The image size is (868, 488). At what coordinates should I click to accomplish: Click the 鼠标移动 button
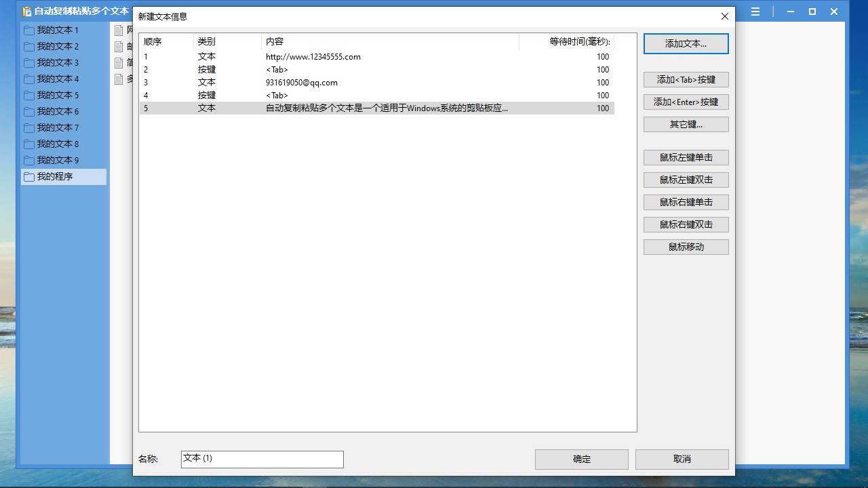pyautogui.click(x=686, y=247)
